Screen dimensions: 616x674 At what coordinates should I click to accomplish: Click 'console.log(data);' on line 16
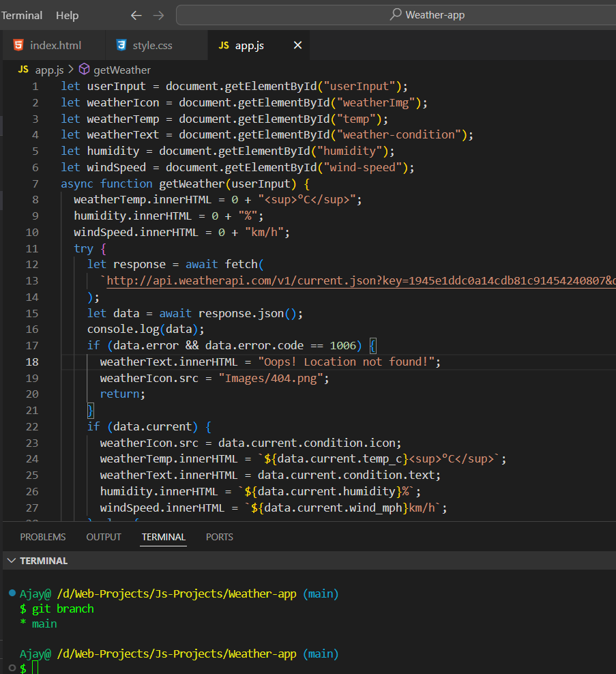point(146,329)
